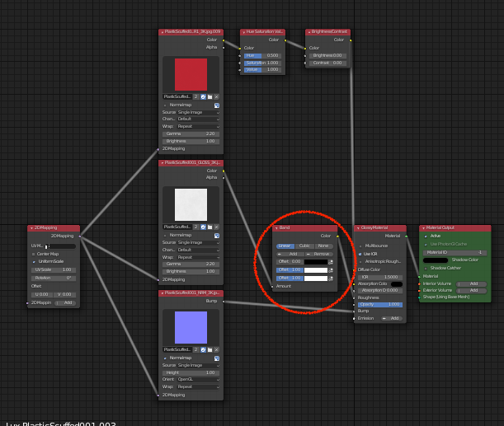504x426 pixels.
Task: Click the fake user shield icon in the top image node
Action: tap(203, 96)
